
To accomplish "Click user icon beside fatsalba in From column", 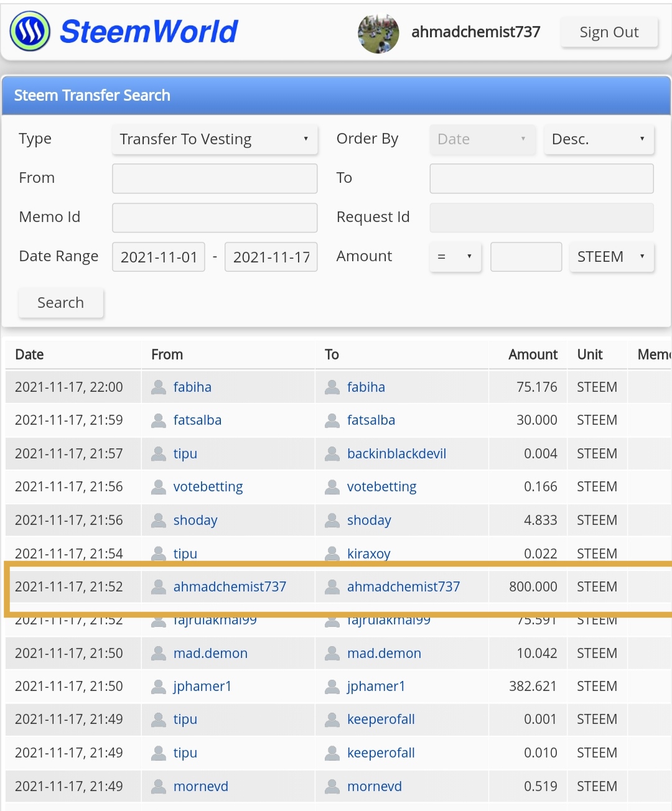I will pyautogui.click(x=159, y=420).
